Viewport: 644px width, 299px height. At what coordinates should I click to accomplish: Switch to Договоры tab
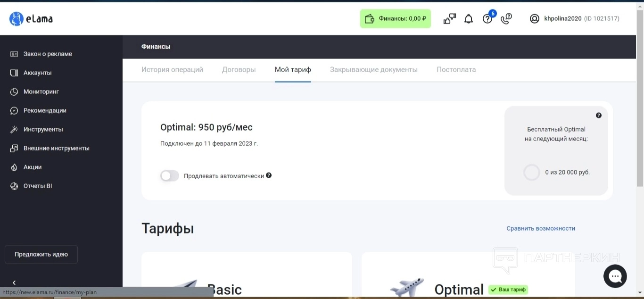pos(239,70)
